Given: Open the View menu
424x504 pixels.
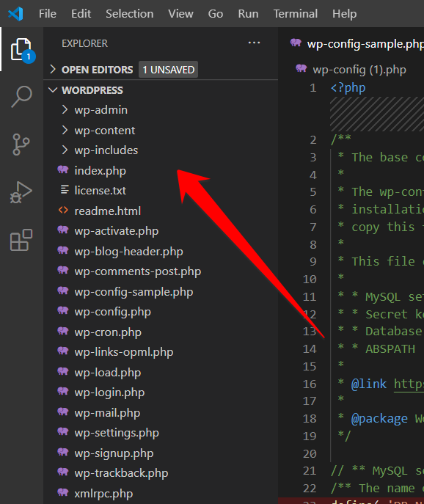Looking at the screenshot, I should pos(180,14).
